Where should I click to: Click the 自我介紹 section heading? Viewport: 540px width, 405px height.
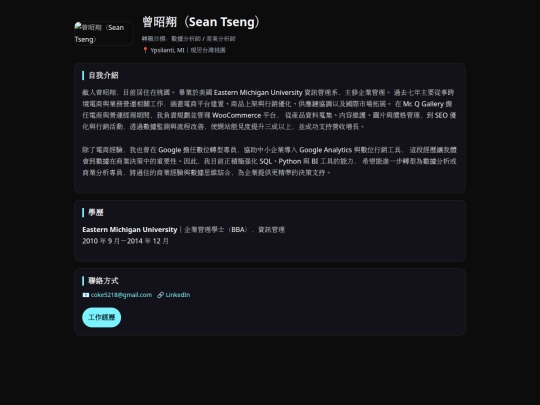(103, 75)
